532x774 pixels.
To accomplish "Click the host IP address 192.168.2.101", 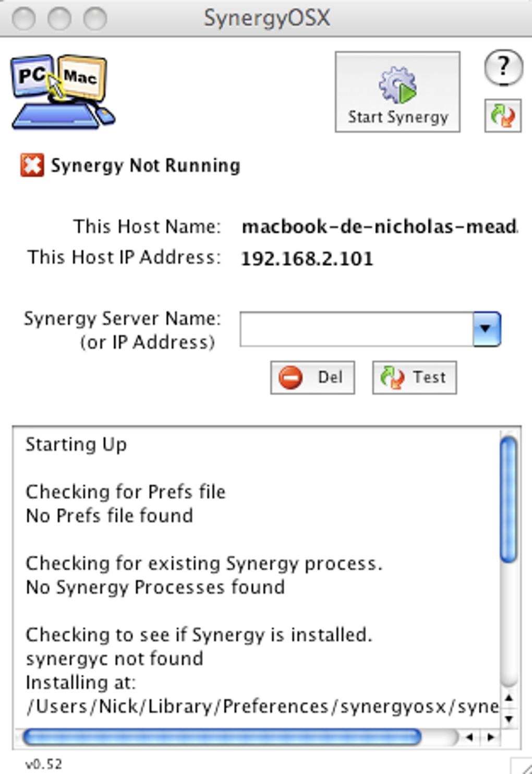I will point(307,259).
